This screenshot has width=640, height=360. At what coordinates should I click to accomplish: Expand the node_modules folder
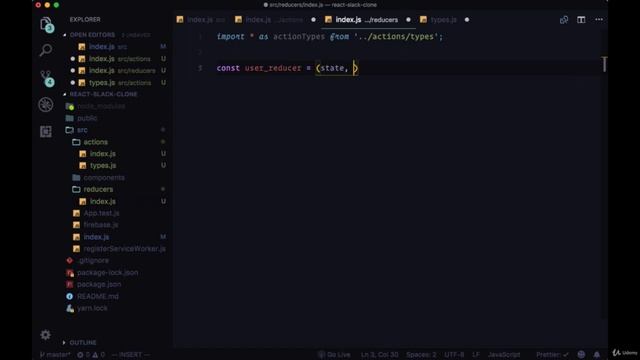pos(101,106)
